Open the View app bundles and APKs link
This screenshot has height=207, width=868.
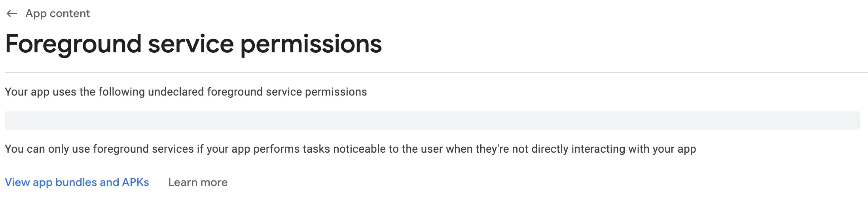tap(77, 182)
